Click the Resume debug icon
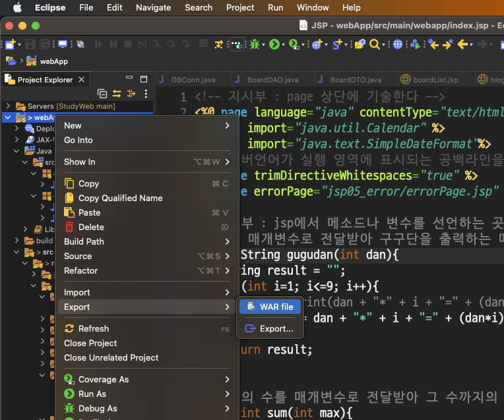 tap(99, 44)
